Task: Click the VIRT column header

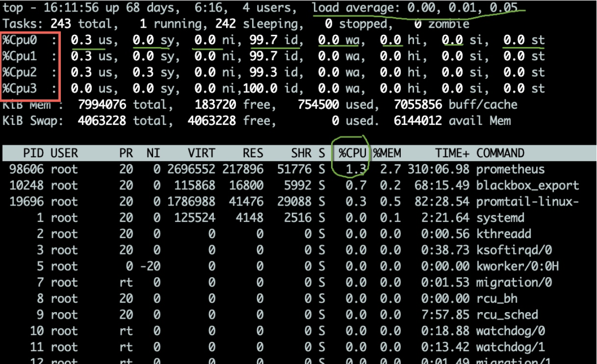Action: (201, 153)
